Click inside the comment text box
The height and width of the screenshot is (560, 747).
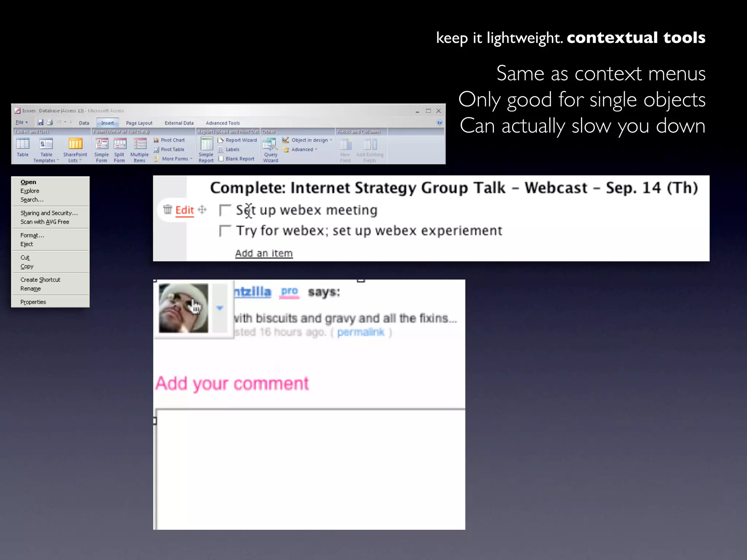coord(310,469)
